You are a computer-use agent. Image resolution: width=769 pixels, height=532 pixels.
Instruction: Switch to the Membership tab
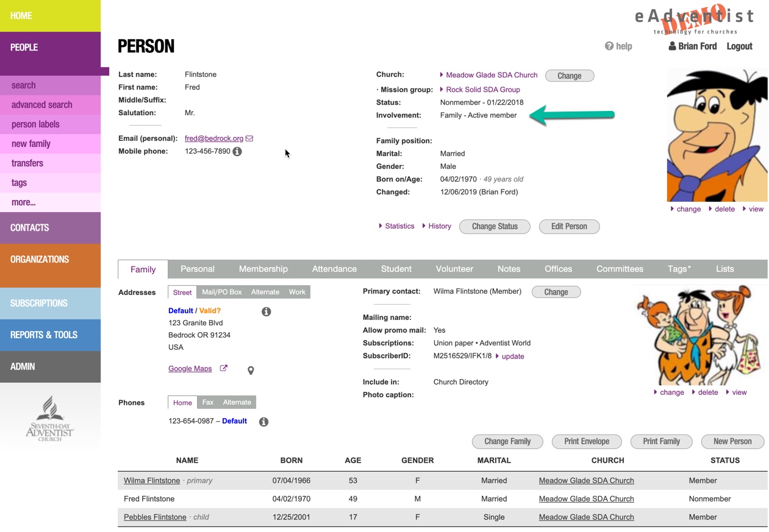263,269
